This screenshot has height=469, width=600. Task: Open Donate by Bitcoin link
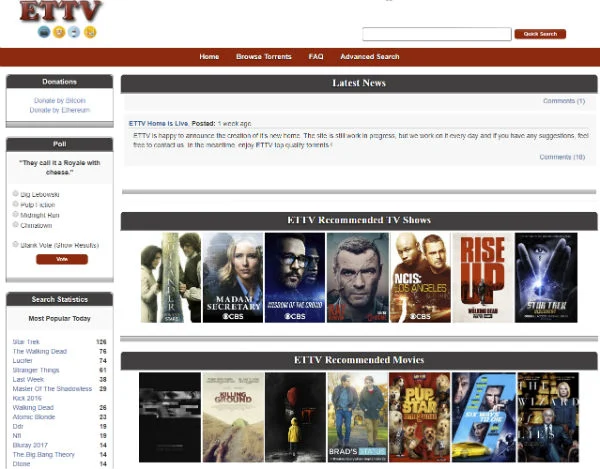(x=60, y=101)
